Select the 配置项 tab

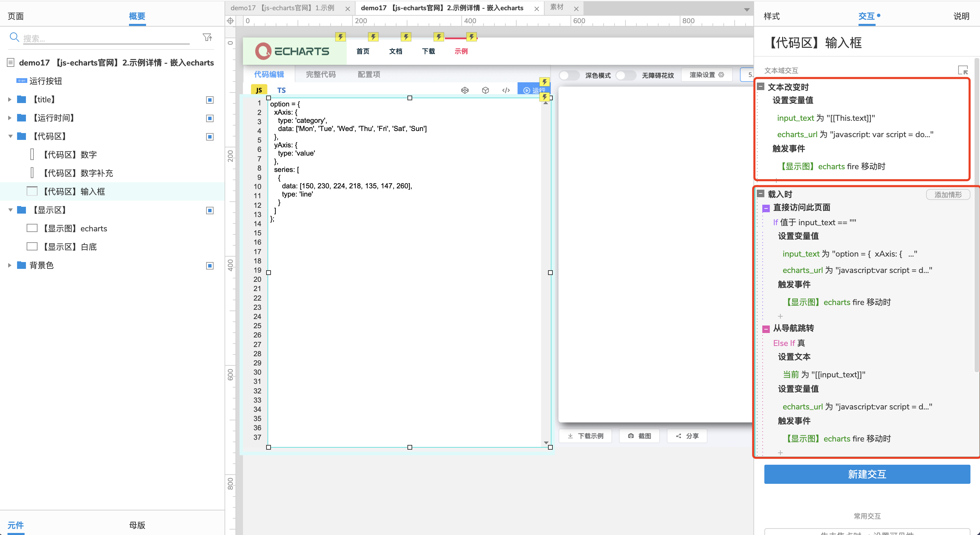[x=369, y=74]
